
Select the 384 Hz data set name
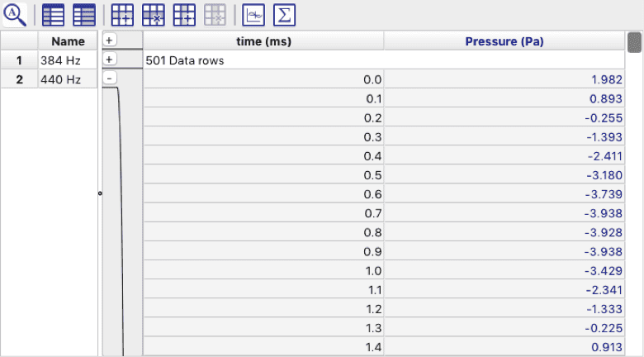click(x=66, y=60)
